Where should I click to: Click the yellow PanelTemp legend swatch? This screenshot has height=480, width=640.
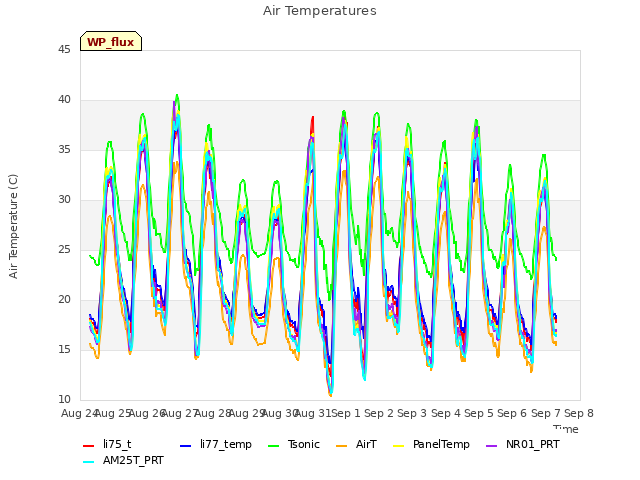pyautogui.click(x=398, y=445)
